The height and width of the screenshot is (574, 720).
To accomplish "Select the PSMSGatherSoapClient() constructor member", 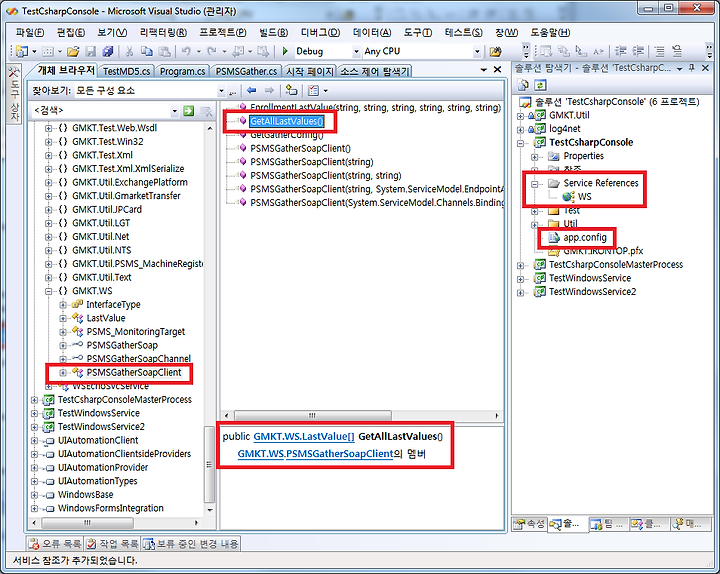I will pos(300,148).
